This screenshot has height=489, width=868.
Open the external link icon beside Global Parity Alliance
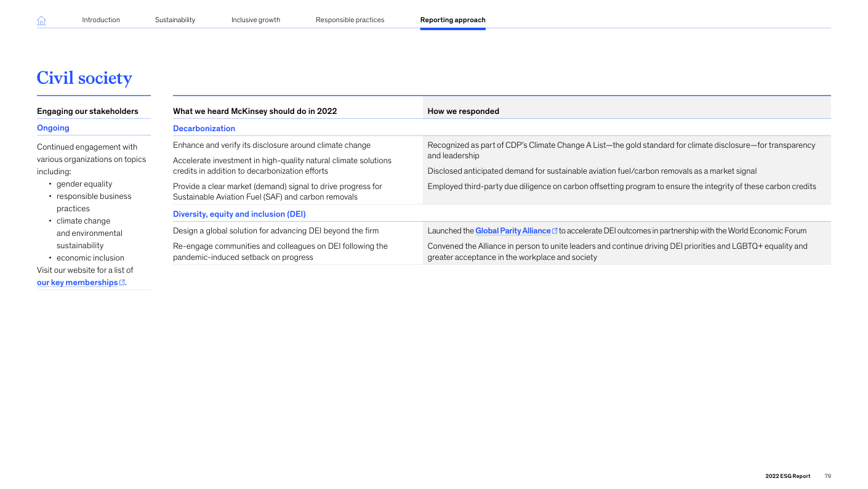[555, 231]
